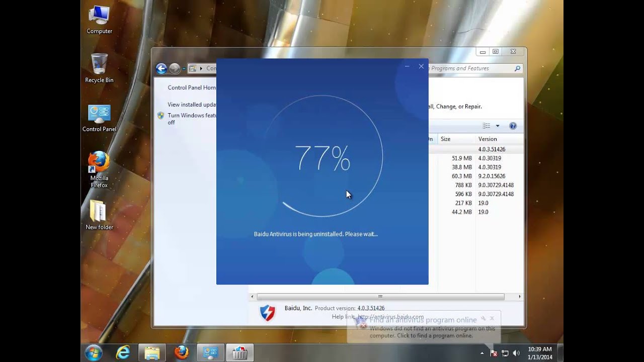This screenshot has width=644, height=362.
Task: Click the Control Panel address bar icon
Action: 193,68
